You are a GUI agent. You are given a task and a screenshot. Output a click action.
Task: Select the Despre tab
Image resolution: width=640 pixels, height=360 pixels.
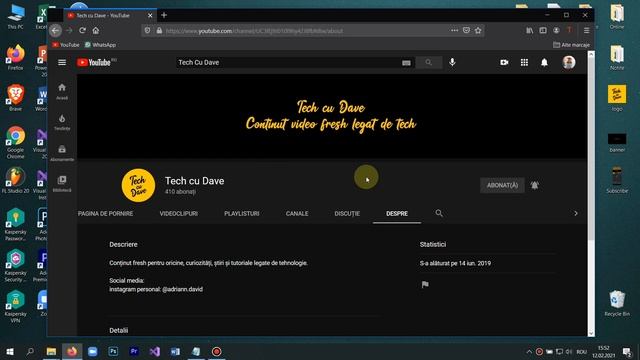397,213
